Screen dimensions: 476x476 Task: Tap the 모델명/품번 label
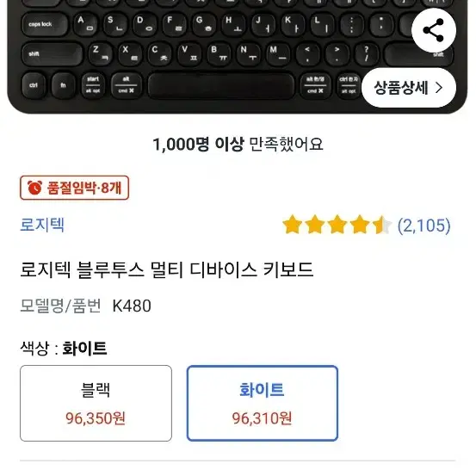tap(60, 306)
